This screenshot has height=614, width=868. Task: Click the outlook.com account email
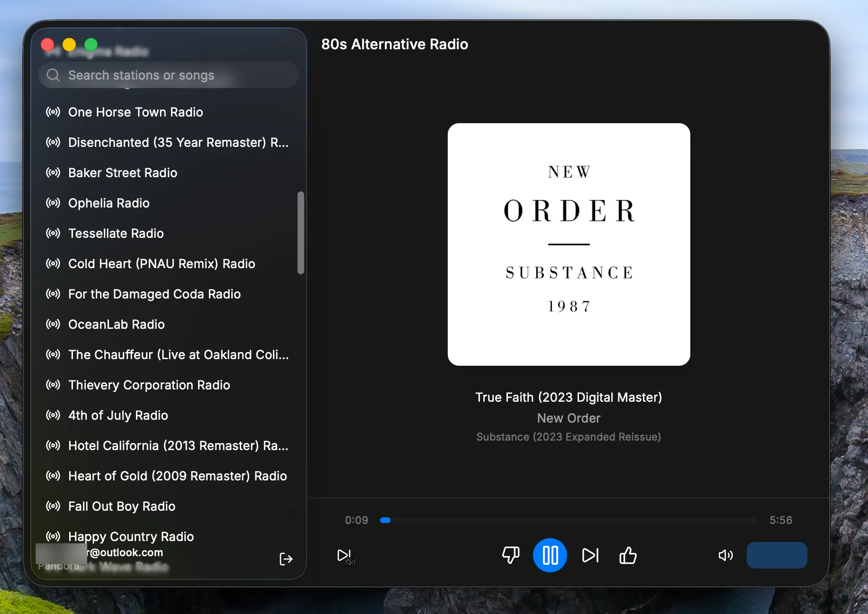click(x=125, y=552)
